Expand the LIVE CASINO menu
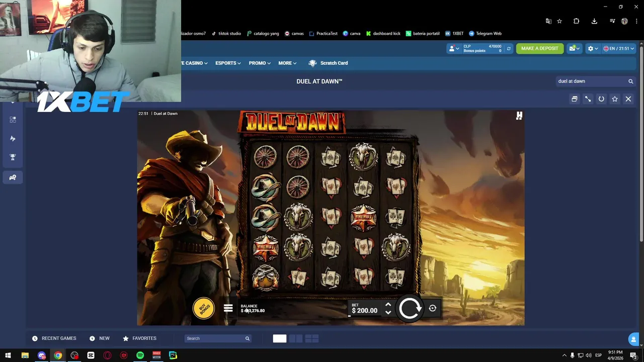 [x=194, y=63]
